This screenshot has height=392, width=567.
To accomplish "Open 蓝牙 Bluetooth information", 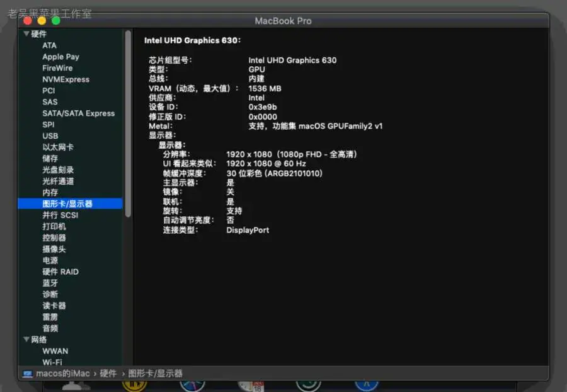I will tap(50, 283).
